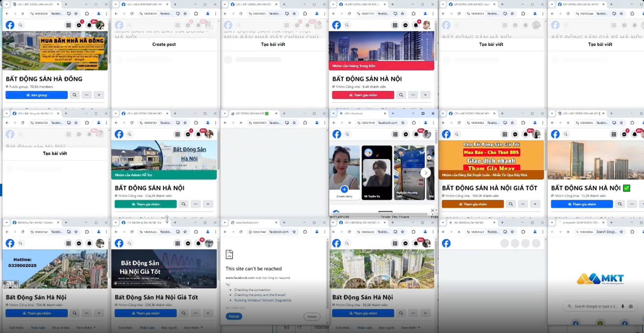Expand chevron dropdown in the 8.4K thành viên group
The width and height of the screenshot is (644, 333).
pos(425,95)
